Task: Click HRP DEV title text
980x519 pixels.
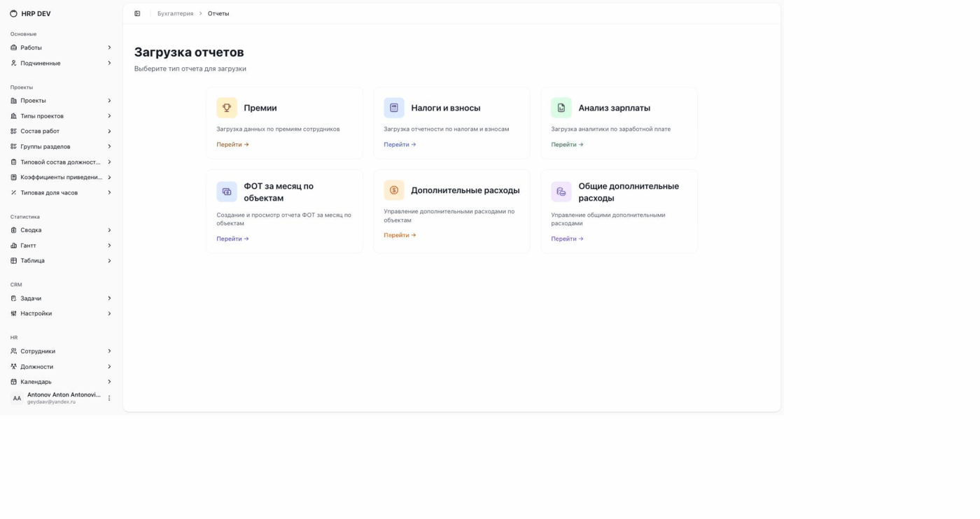Action: tap(36, 13)
